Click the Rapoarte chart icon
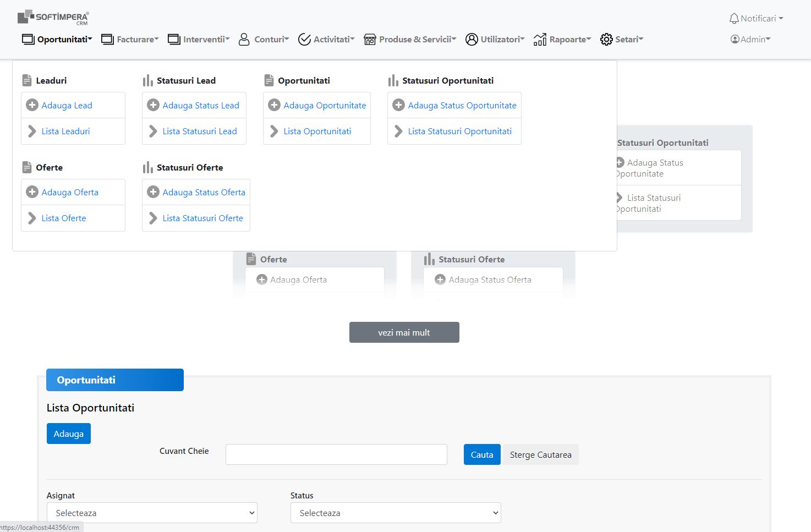Image resolution: width=811 pixels, height=532 pixels. 540,39
